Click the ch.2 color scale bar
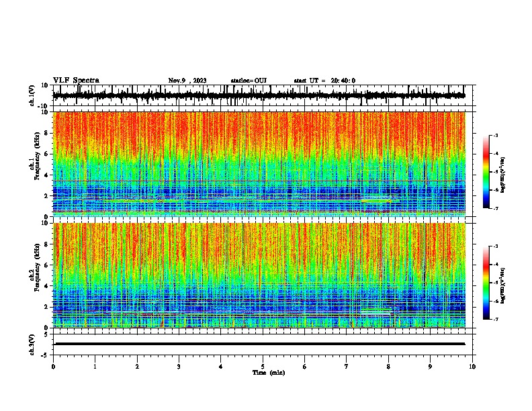This screenshot has height=411, width=532. tap(486, 283)
